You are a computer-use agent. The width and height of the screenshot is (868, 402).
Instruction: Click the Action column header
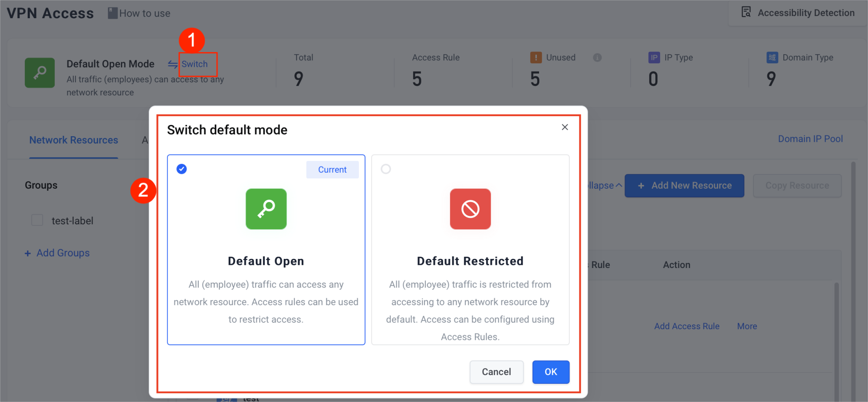(677, 265)
